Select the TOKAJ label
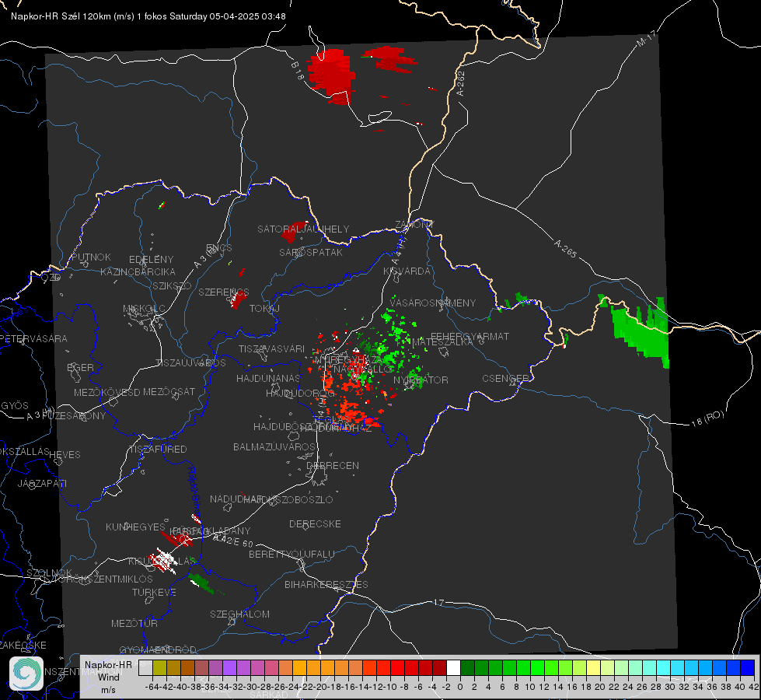 coord(264,309)
